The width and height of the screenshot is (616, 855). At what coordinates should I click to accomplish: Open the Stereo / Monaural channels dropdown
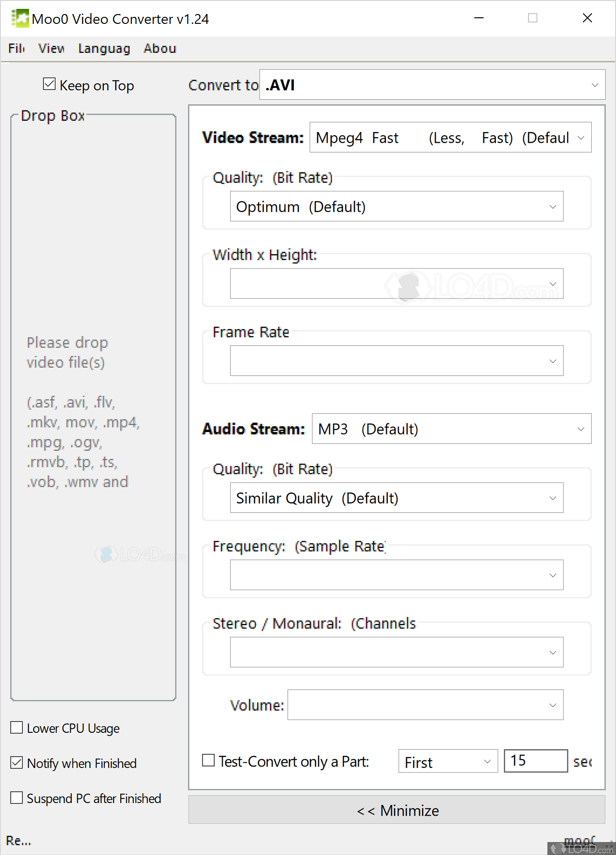[x=397, y=652]
